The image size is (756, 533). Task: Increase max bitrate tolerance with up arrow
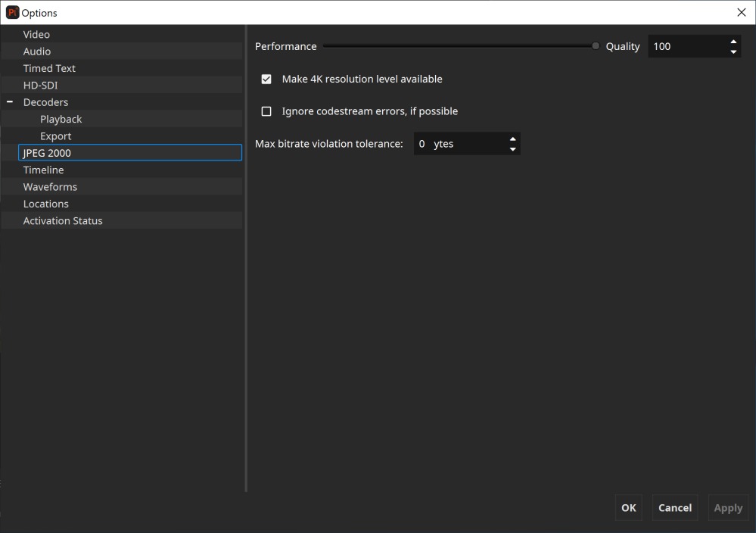[512, 139]
